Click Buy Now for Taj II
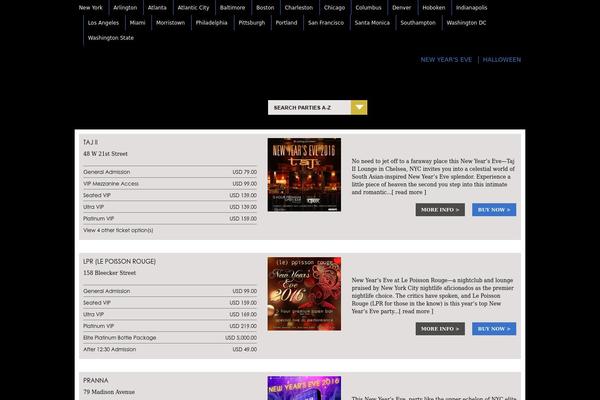 (494, 210)
